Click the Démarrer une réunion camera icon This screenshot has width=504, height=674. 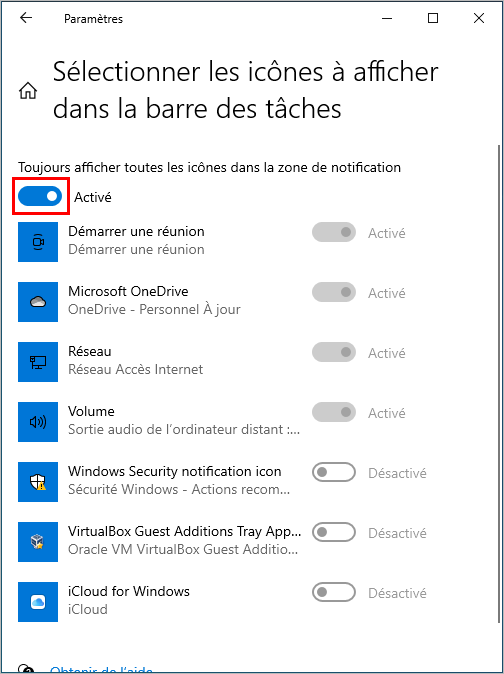[x=38, y=242]
